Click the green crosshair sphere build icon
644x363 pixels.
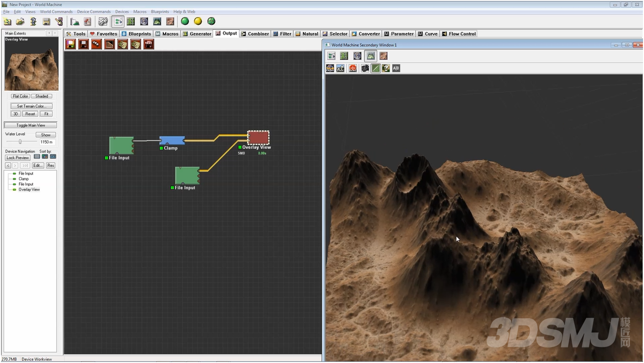coord(211,22)
